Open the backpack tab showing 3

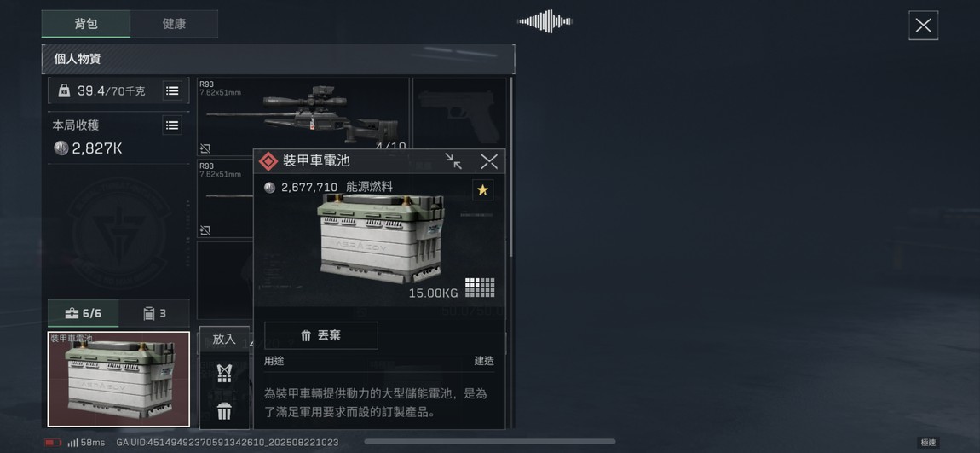coord(154,313)
